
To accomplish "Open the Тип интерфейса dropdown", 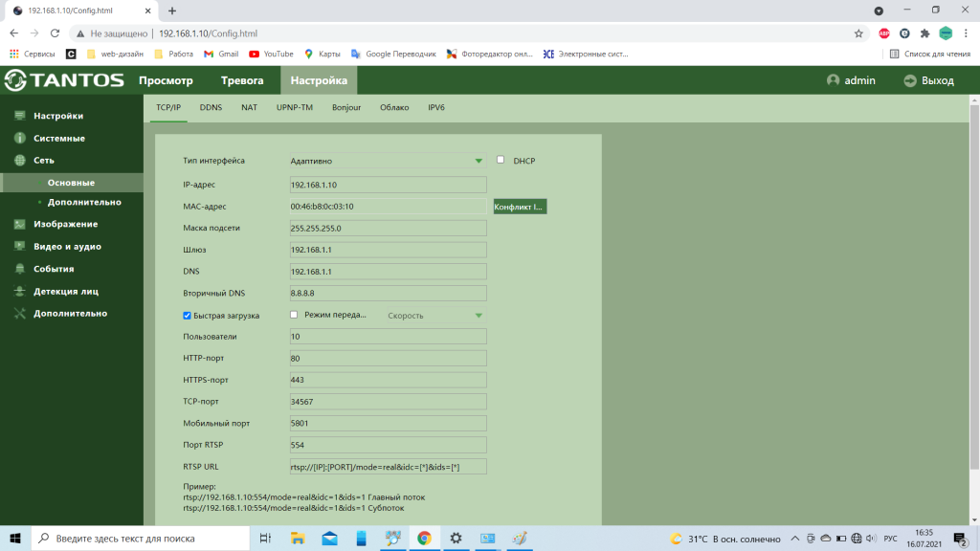I will [x=388, y=161].
